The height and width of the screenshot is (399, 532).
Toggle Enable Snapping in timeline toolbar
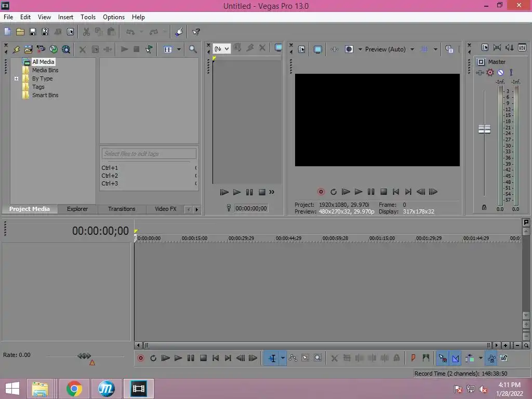click(x=443, y=358)
